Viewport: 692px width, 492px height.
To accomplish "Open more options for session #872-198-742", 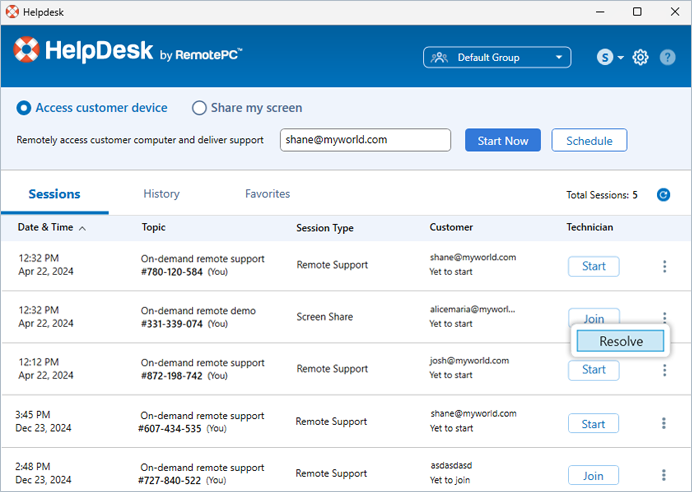I will point(663,370).
